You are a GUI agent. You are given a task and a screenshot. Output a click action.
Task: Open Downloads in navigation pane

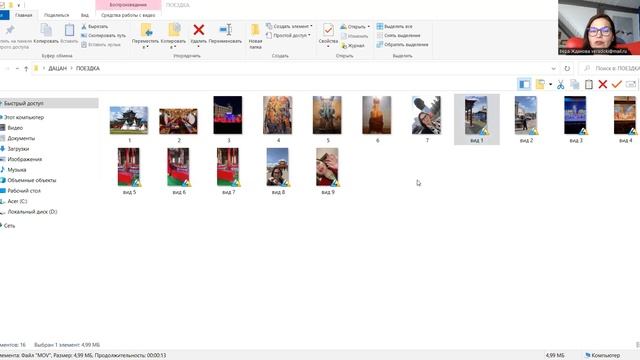tap(18, 149)
